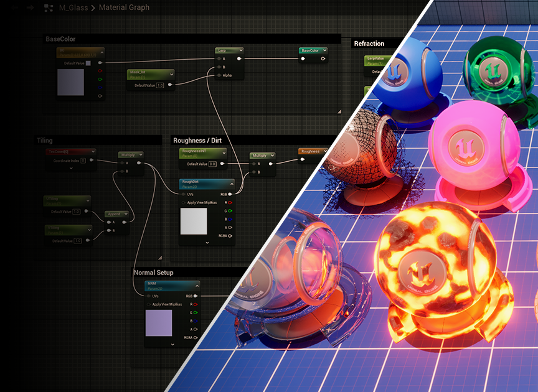
Task: Click the BaseColor comment box resize handle
Action: click(339, 111)
